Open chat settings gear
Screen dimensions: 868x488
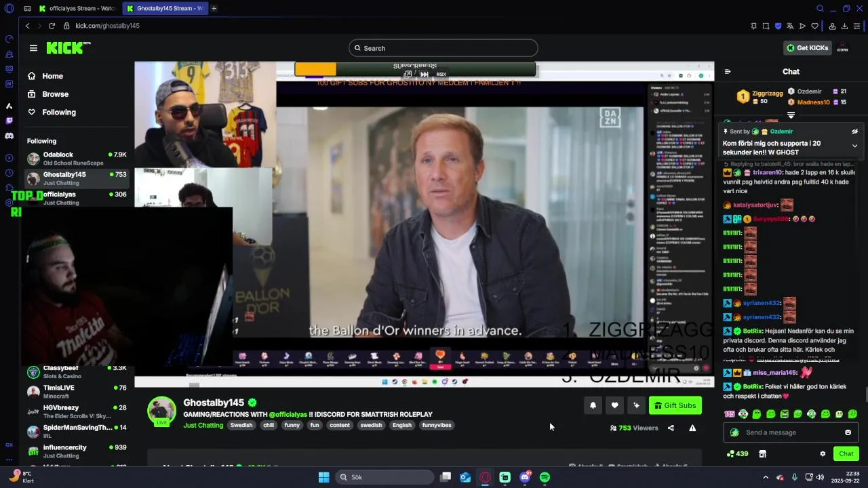(x=823, y=453)
